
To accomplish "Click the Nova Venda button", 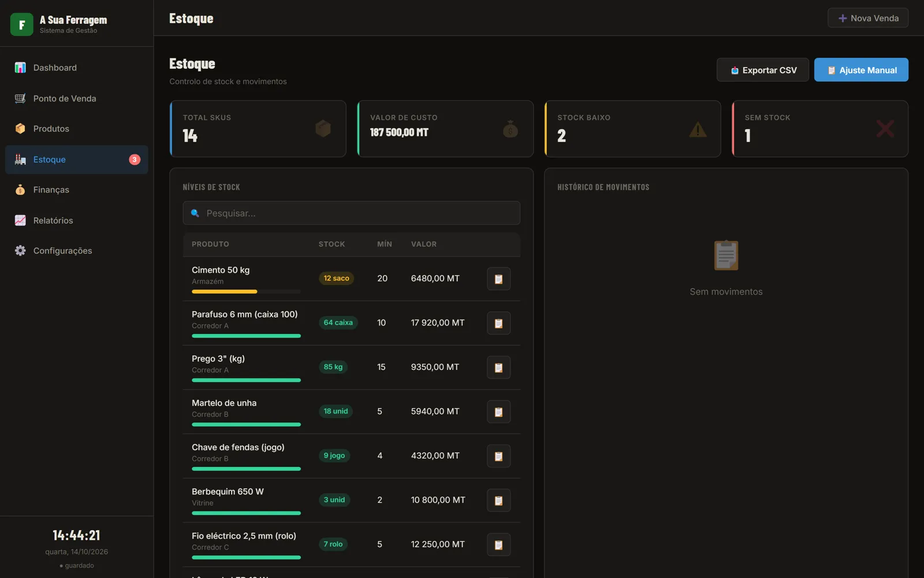I will [868, 18].
